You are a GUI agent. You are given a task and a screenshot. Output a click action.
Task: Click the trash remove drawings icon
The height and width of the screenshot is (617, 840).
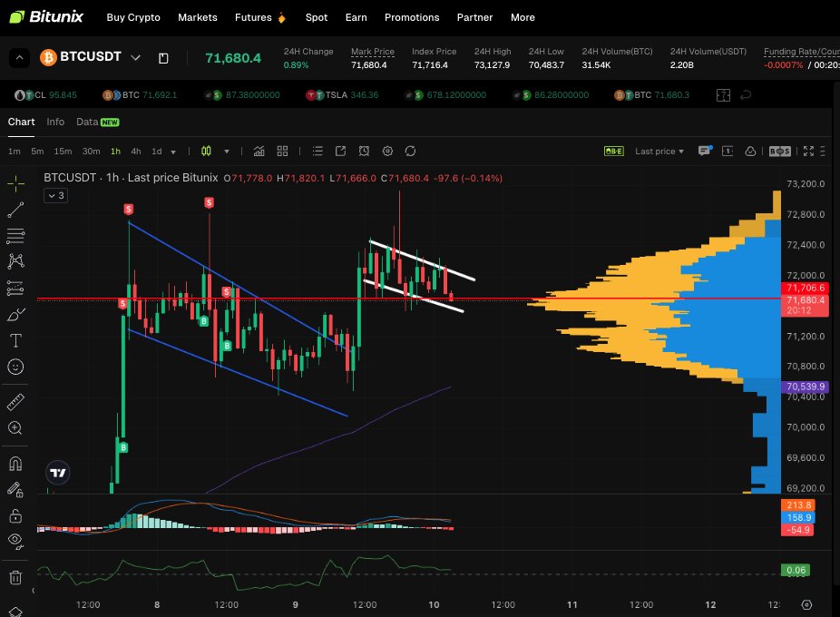15,577
